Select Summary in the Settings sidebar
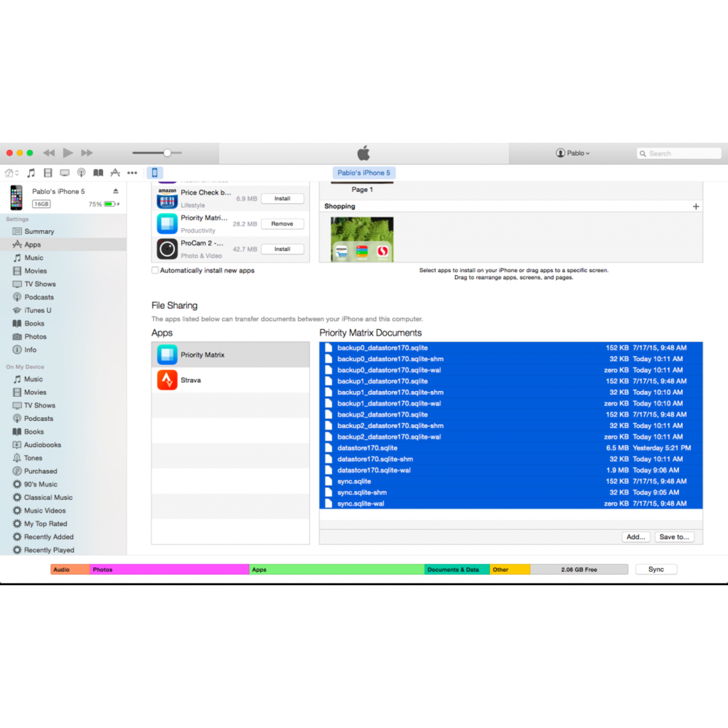The height and width of the screenshot is (728, 728). pos(39,231)
